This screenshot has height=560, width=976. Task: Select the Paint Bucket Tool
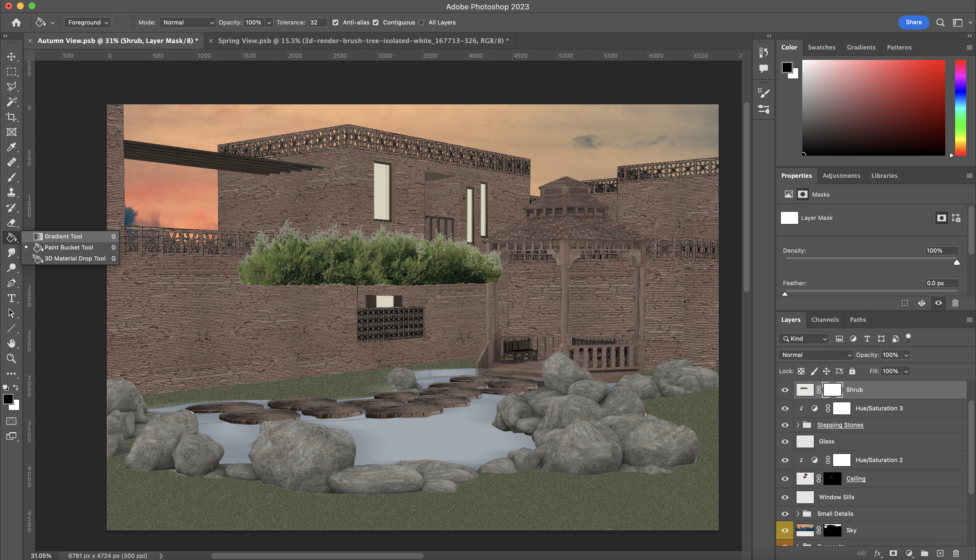coord(68,248)
